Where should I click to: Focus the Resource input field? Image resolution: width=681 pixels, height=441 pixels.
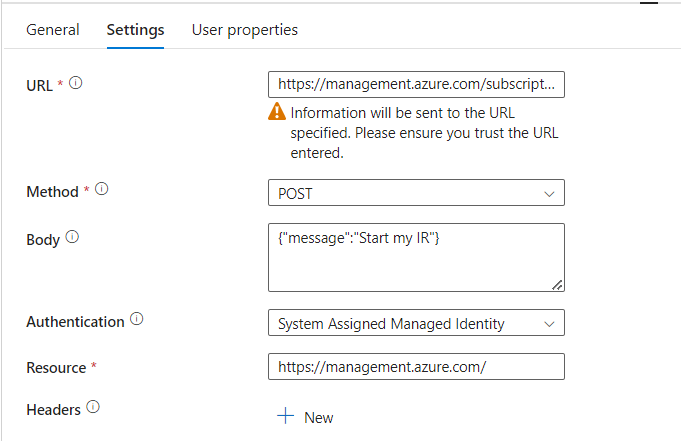click(x=416, y=367)
